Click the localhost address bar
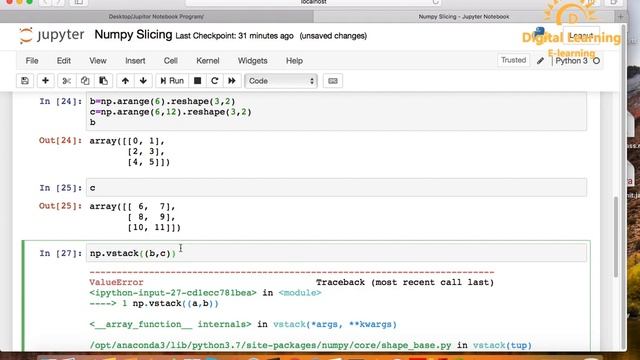Viewport: 640px width, 360px height. pyautogui.click(x=313, y=2)
